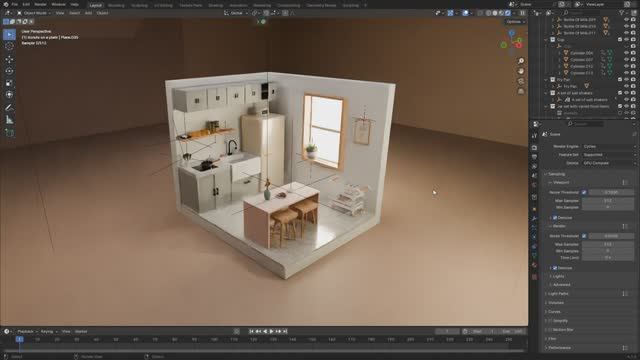Viewport: 640px width, 360px height.
Task: Open the Material properties tab
Action: point(534,265)
